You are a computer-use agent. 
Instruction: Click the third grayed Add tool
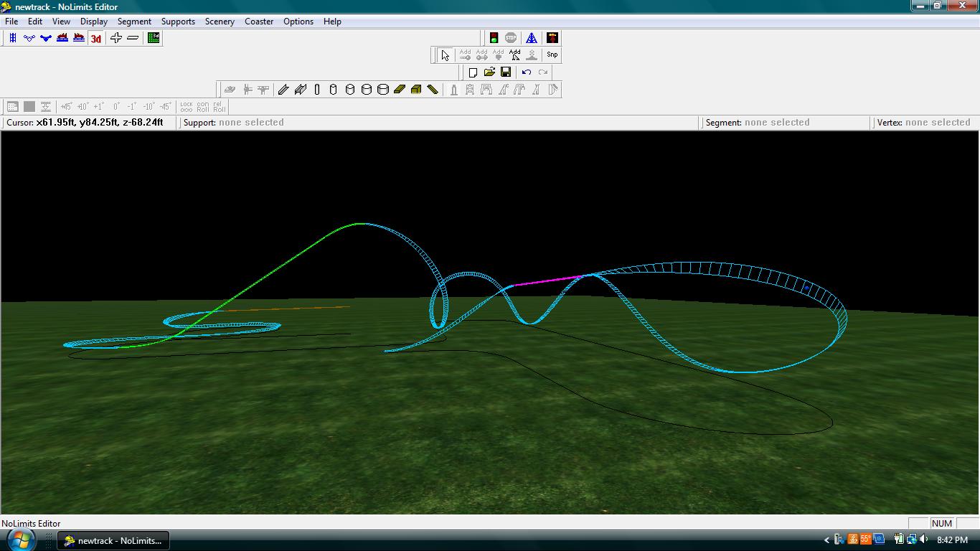pos(498,55)
